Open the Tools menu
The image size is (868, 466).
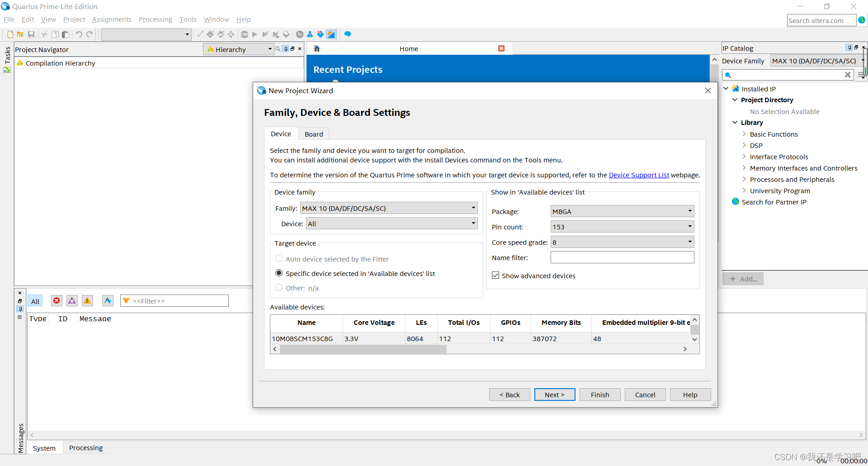tap(188, 19)
